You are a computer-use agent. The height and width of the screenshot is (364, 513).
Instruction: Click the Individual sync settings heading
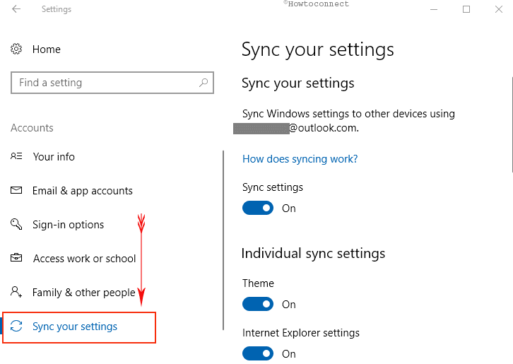point(313,253)
